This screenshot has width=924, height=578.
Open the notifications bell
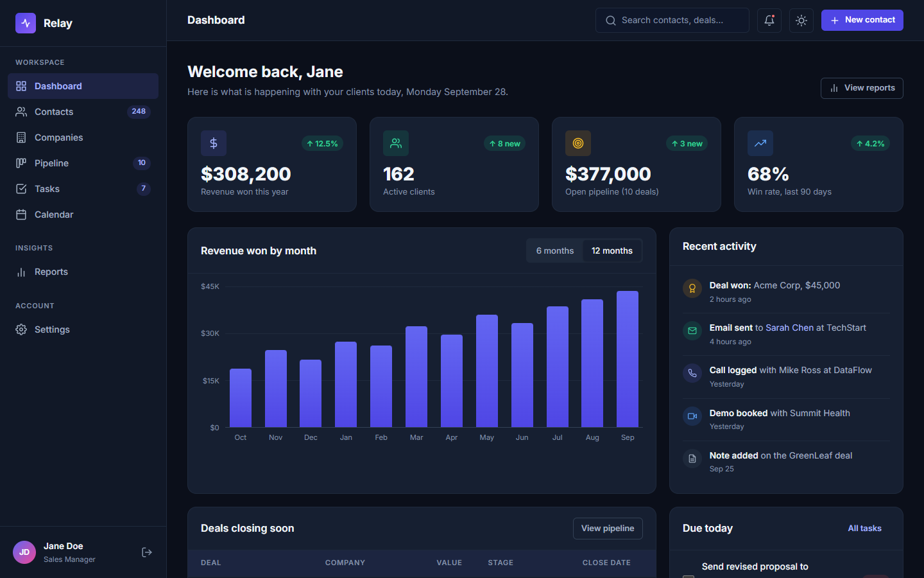point(769,21)
